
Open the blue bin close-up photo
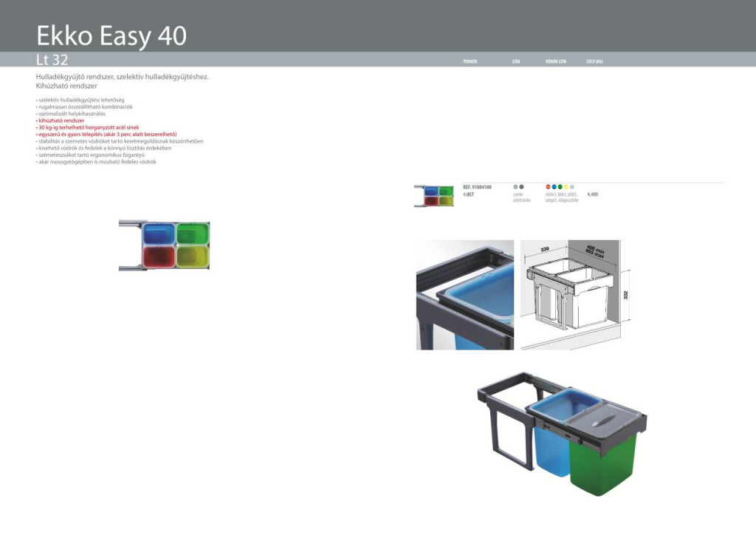pos(465,295)
